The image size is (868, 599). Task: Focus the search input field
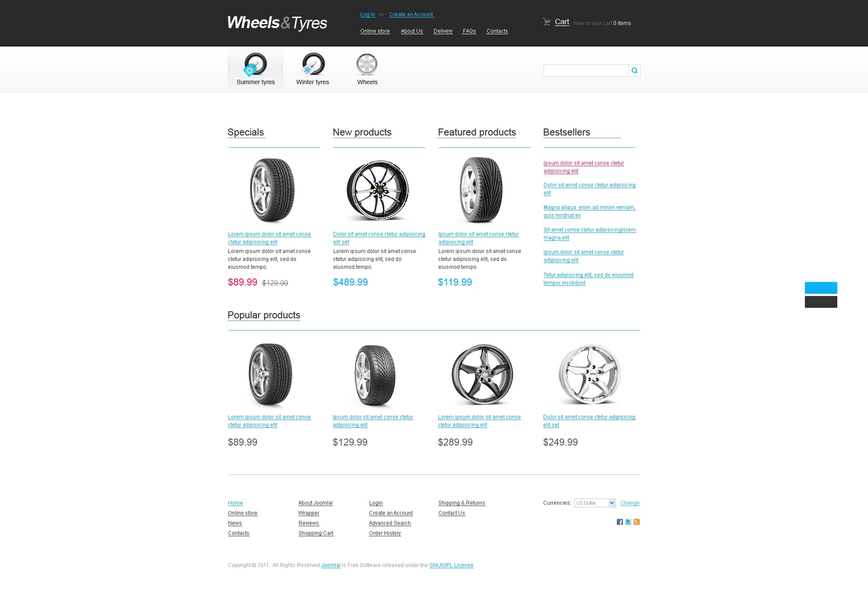tap(586, 71)
